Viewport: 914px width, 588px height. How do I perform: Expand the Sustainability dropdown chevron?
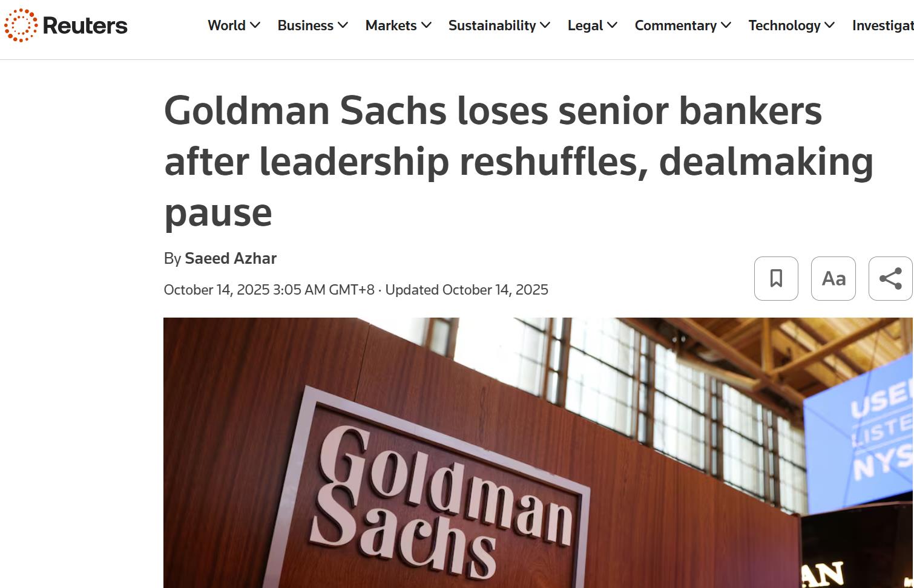(x=545, y=25)
